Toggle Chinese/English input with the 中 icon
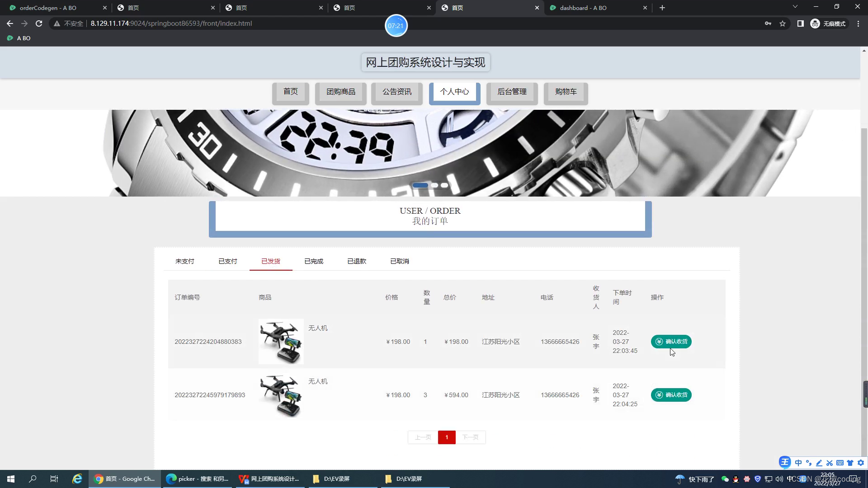The height and width of the screenshot is (488, 868). click(798, 463)
